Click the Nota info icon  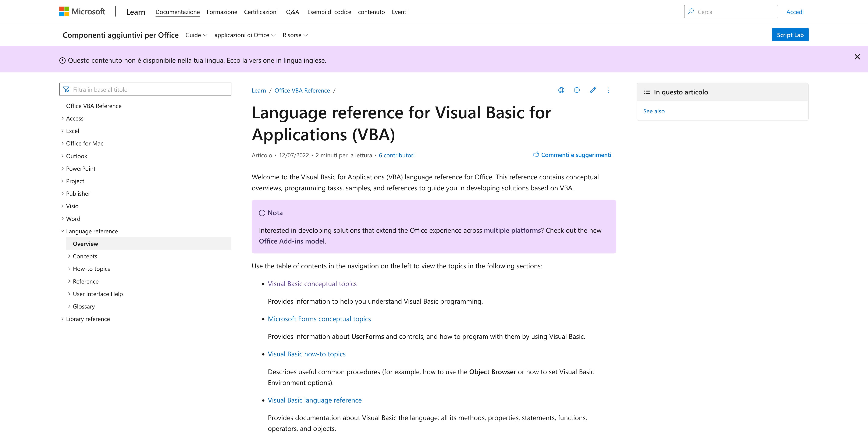pos(262,213)
